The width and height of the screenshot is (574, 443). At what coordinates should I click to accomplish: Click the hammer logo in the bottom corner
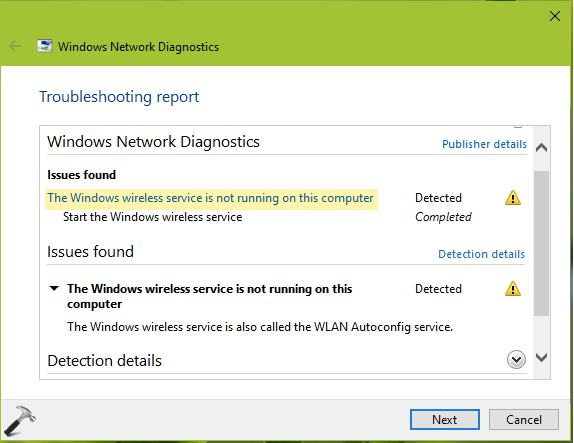tap(20, 420)
